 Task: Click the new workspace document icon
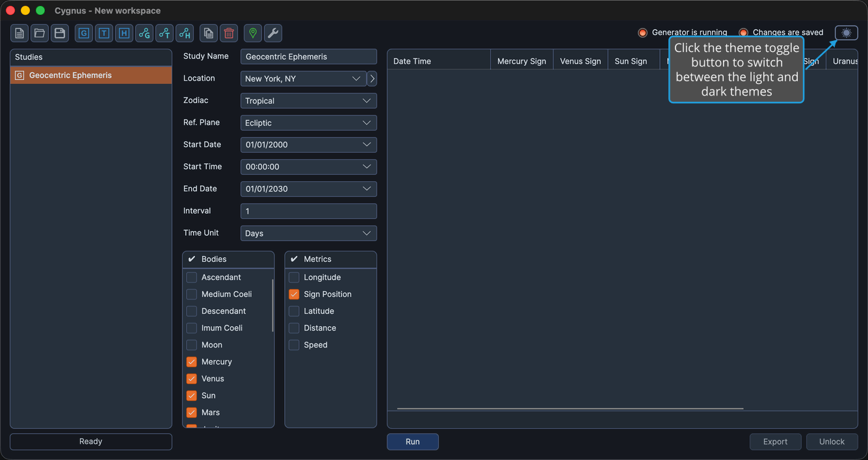(x=20, y=33)
